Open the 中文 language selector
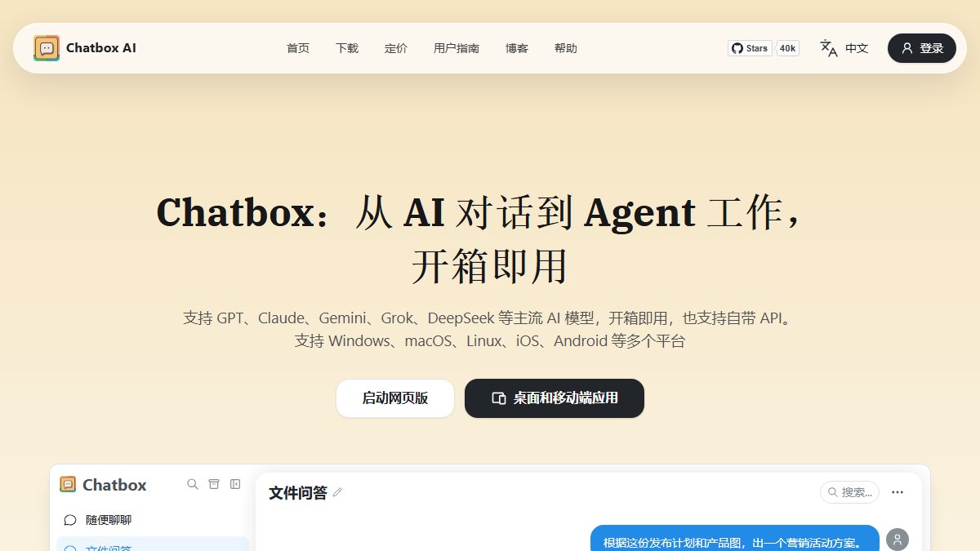Image resolution: width=980 pixels, height=551 pixels. pos(857,48)
